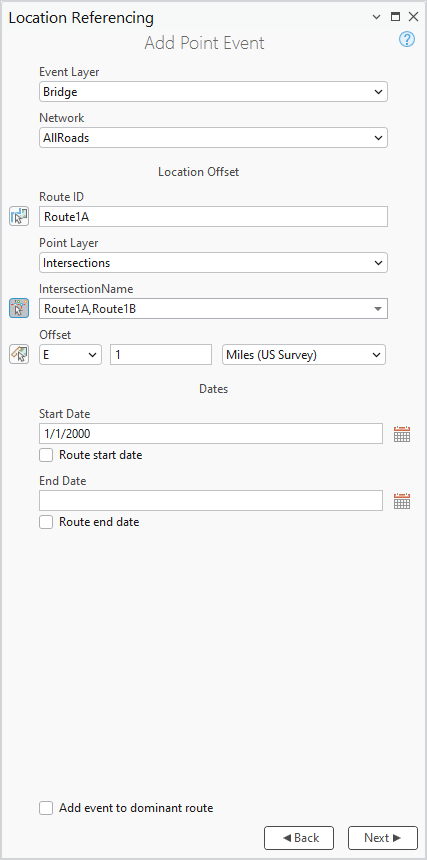427x860 pixels.
Task: Open the Start Date calendar picker
Action: (402, 434)
